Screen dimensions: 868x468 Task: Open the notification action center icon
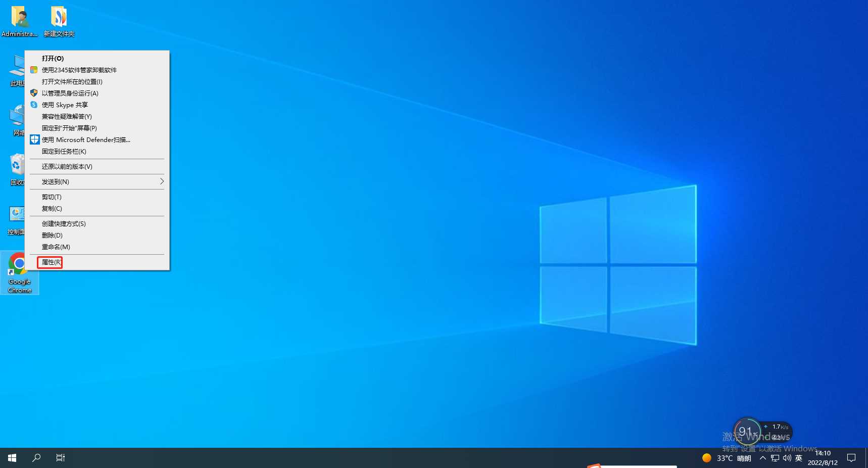coord(851,458)
